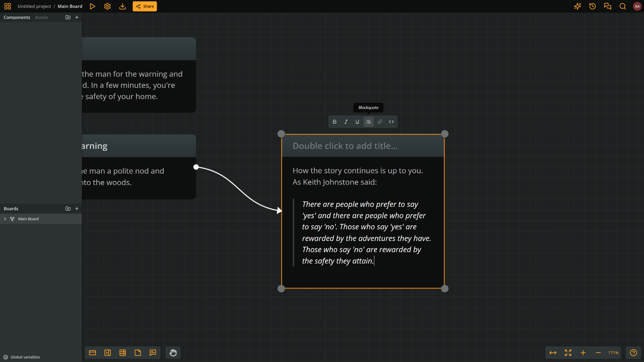Open the version history icon
The width and height of the screenshot is (644, 362).
pos(592,6)
